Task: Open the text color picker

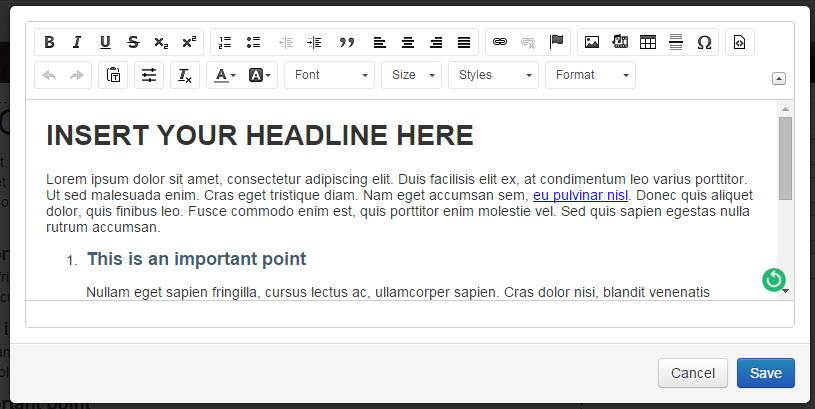Action: (x=224, y=75)
